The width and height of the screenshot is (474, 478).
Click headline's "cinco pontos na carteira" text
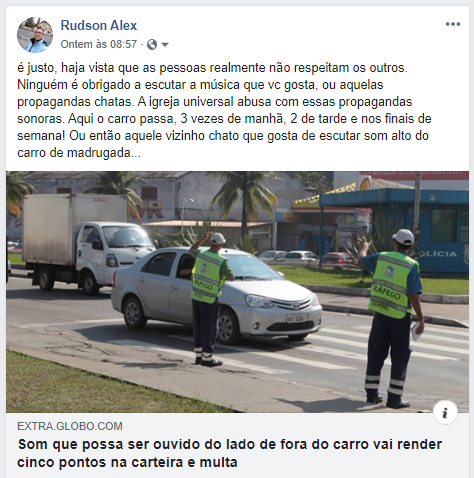coord(102,463)
